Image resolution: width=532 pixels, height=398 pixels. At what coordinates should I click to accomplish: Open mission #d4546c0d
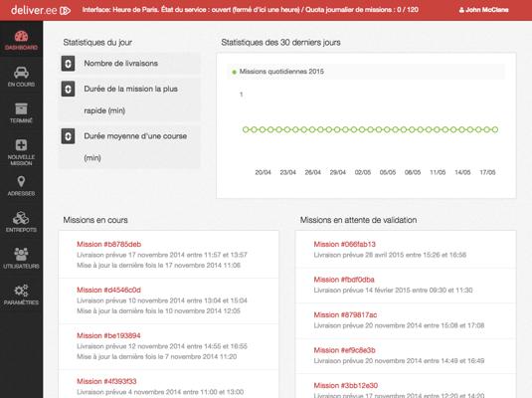[108, 290]
